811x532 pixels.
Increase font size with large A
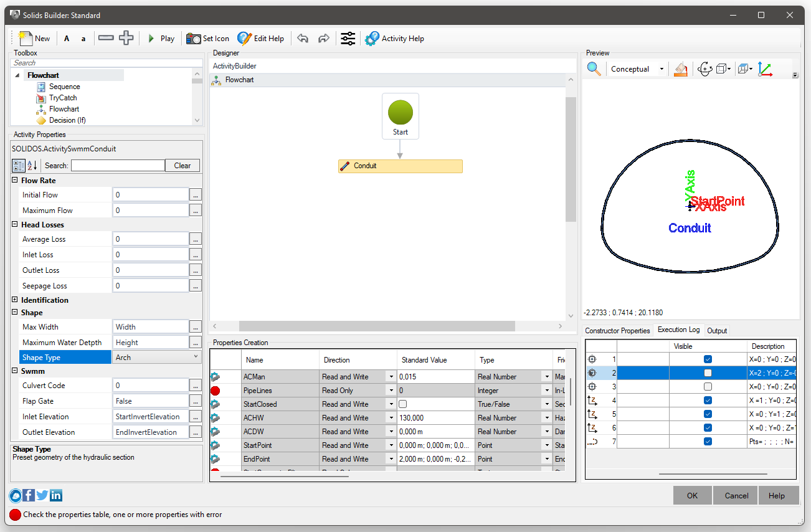point(67,39)
